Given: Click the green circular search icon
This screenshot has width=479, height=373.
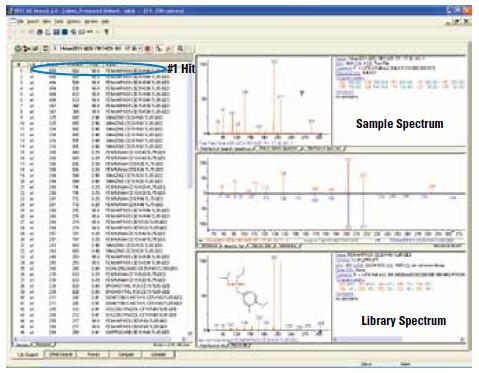Looking at the screenshot, I should tap(18, 48).
